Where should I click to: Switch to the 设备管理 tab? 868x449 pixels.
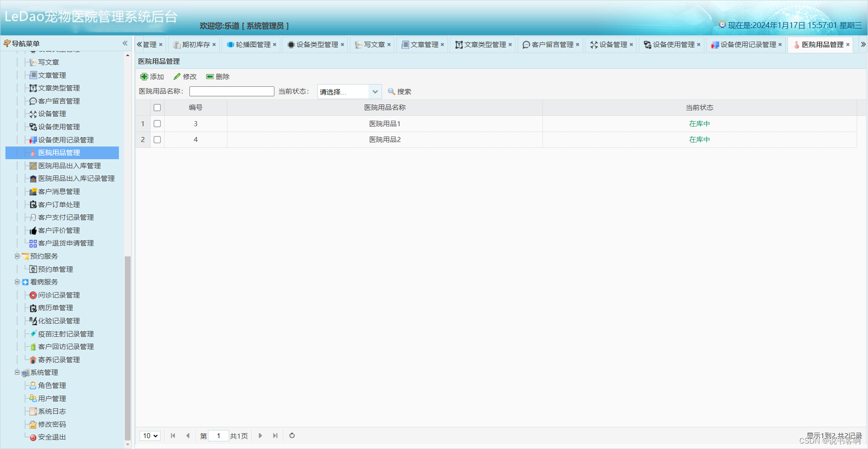pos(609,44)
